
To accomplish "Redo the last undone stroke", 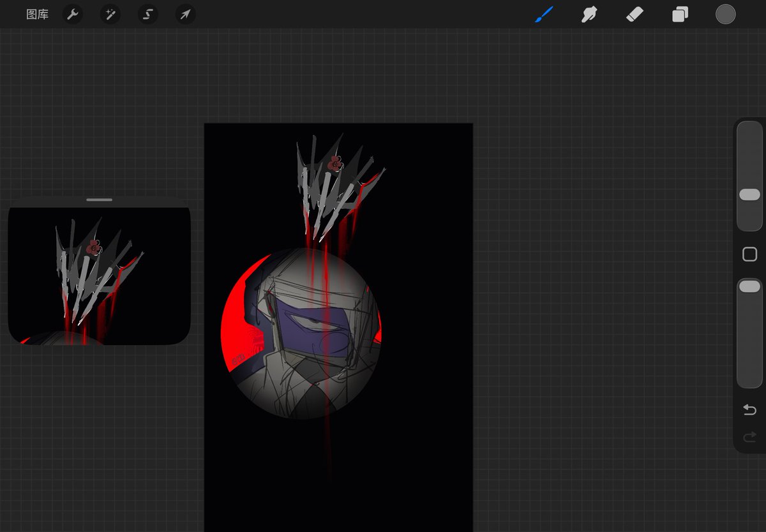I will 749,437.
